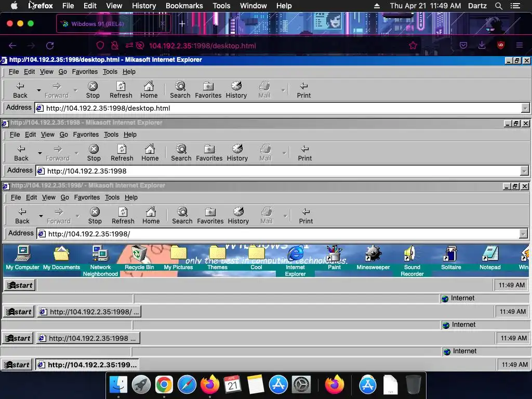Launch the Minesweeper desktop icon
Image resolution: width=532 pixels, height=399 pixels.
coord(373,258)
